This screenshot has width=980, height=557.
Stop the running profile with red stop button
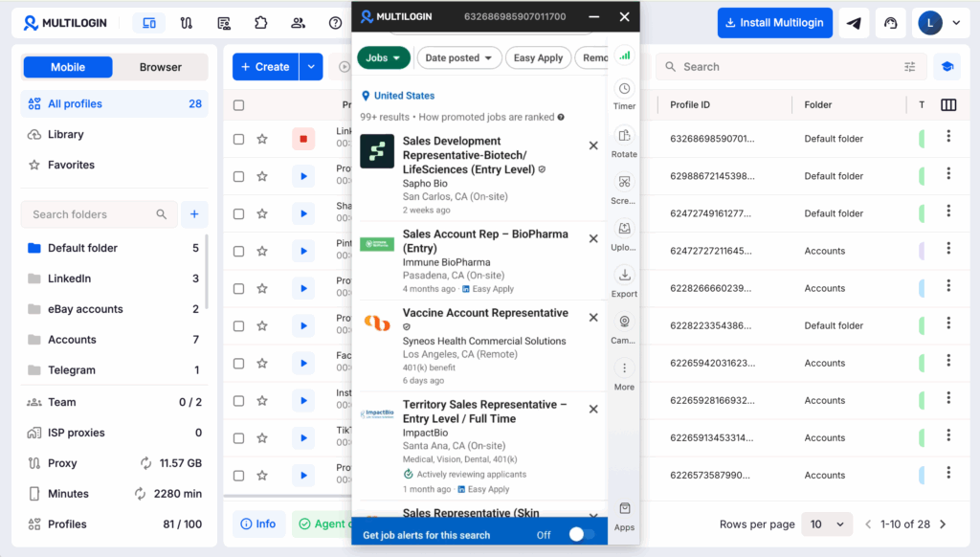click(303, 139)
